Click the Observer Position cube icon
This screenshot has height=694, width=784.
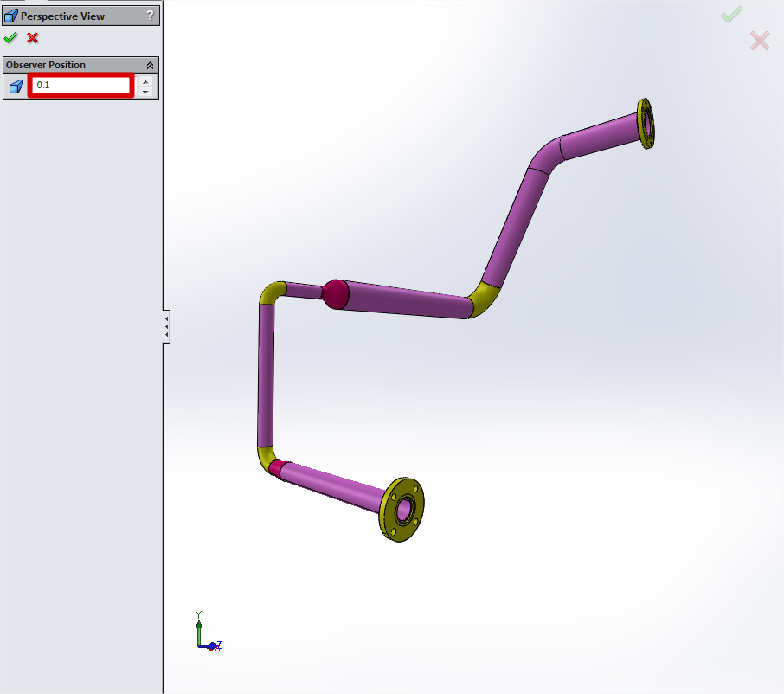pyautogui.click(x=16, y=87)
